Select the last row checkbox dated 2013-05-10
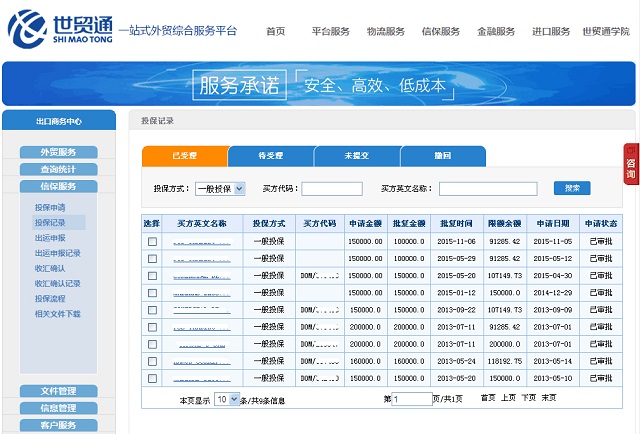Image resolution: width=640 pixels, height=434 pixels. (x=152, y=378)
